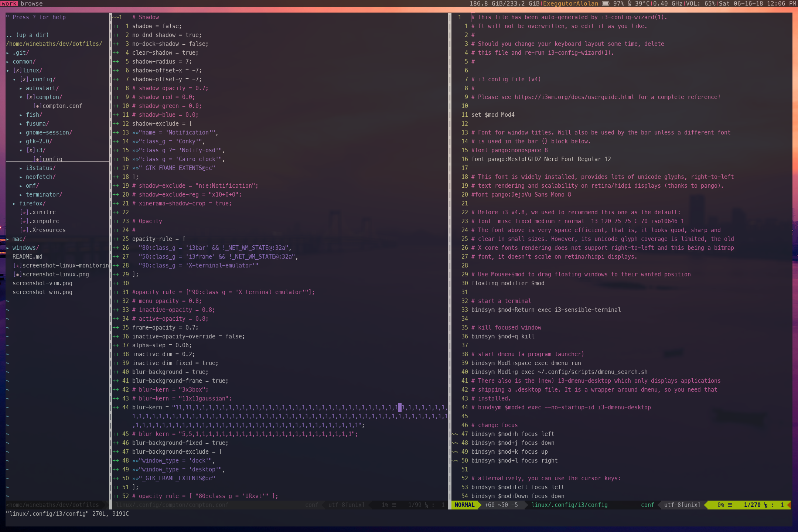
Task: Click the NORMAL mode indicator in status line
Action: coord(464,505)
